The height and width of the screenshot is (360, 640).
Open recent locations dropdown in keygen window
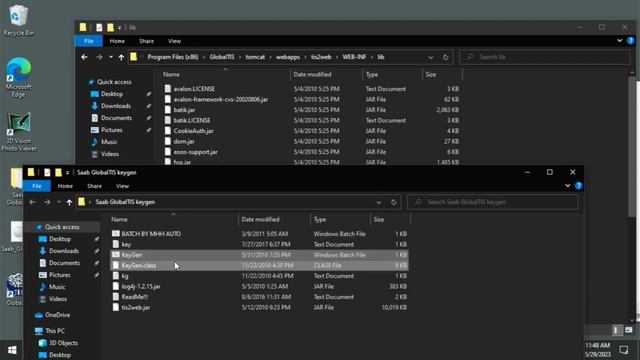tap(59, 202)
